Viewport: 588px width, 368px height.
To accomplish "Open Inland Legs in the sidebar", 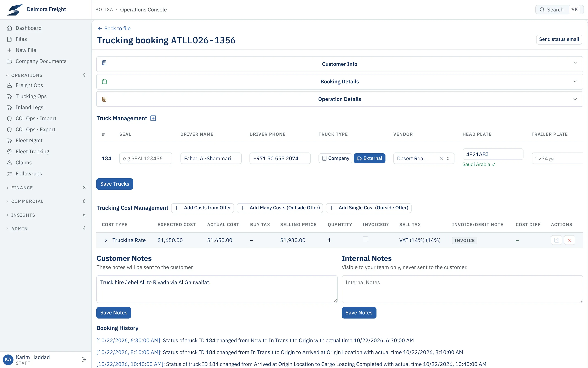I will click(46, 107).
